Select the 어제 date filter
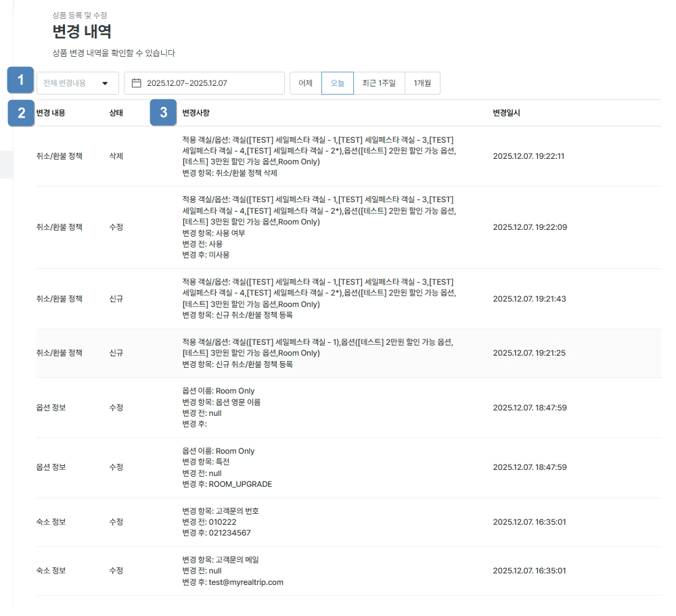676x616 pixels. (305, 83)
